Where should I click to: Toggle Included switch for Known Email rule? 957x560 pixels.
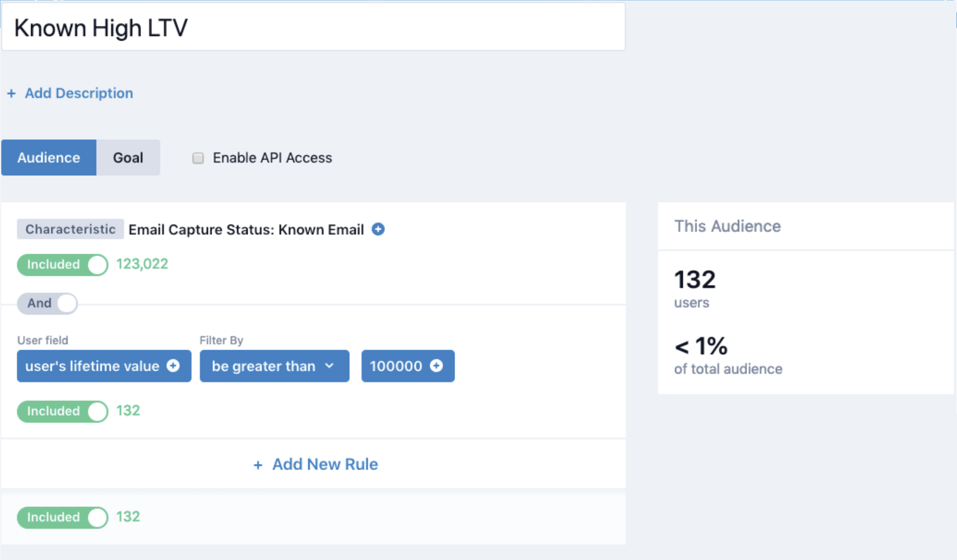point(63,265)
